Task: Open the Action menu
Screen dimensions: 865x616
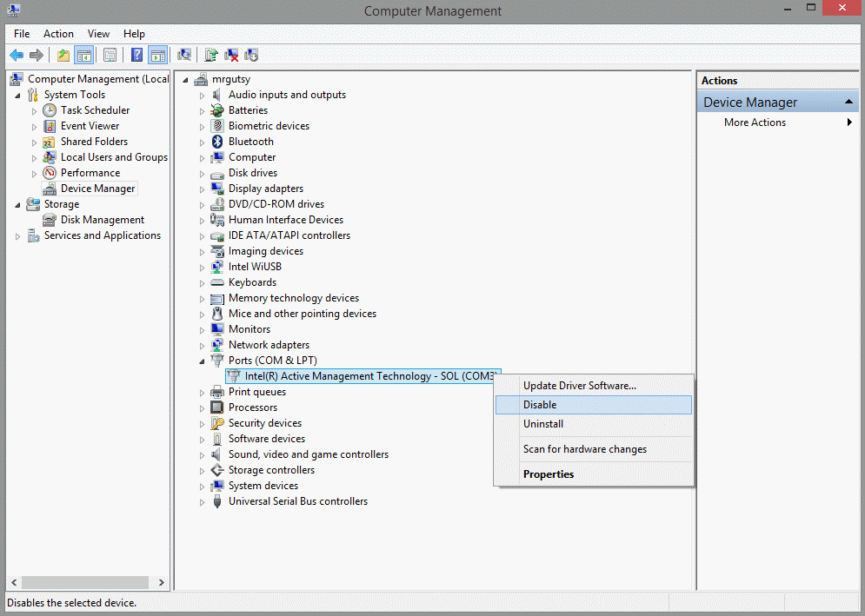Action: click(58, 34)
